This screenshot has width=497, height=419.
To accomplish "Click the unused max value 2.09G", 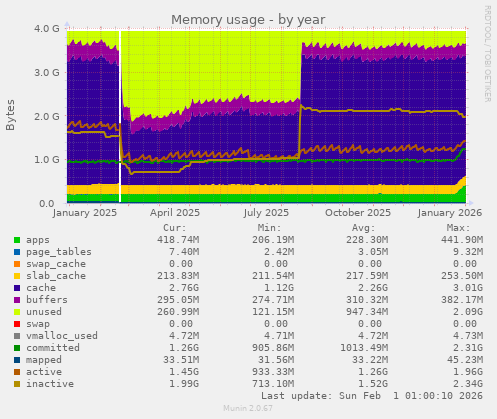I will pos(468,312).
